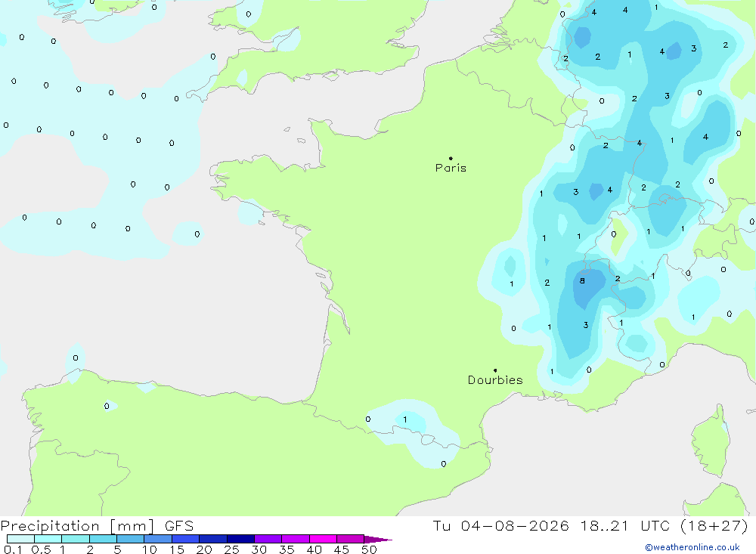Click the Corsica island on the map
The height and width of the screenshot is (554, 756).
711,441
